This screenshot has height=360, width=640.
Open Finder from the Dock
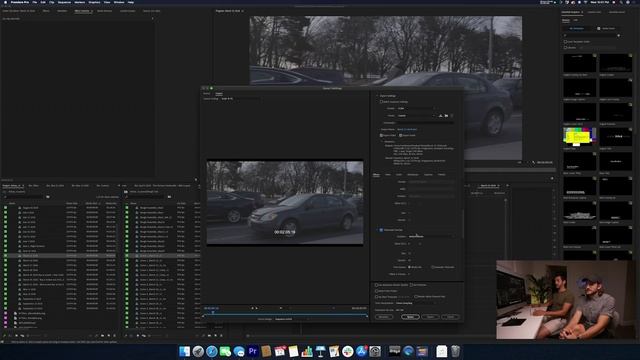[x=184, y=351]
